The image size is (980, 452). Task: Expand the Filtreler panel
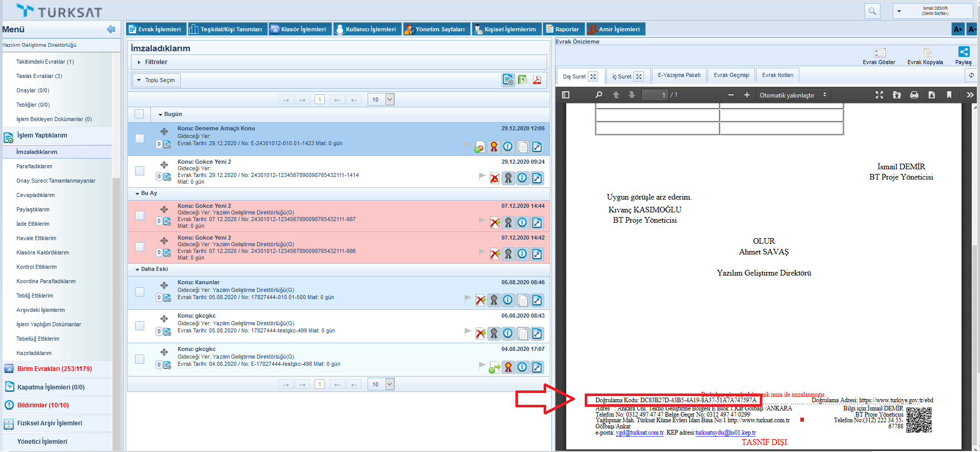click(x=156, y=62)
